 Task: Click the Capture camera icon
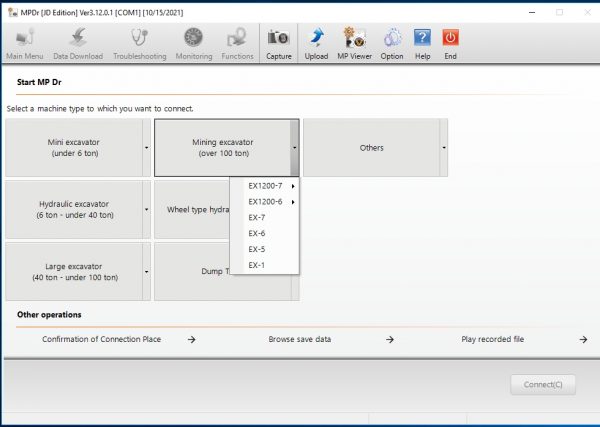[279, 44]
